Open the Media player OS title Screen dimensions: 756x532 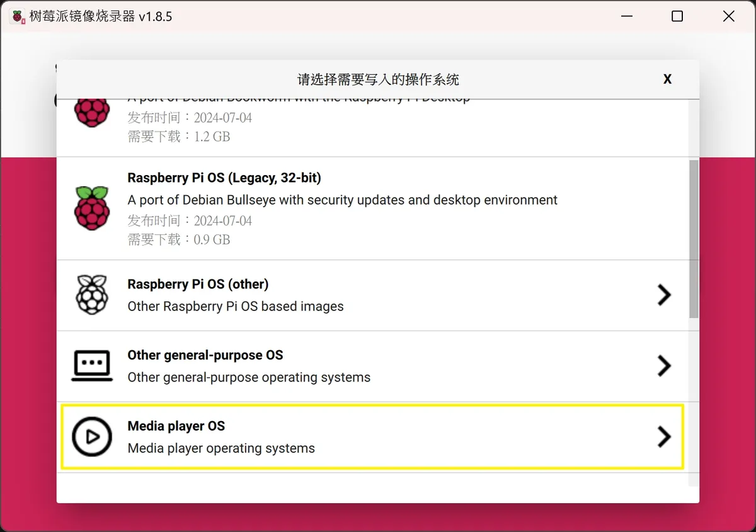176,426
